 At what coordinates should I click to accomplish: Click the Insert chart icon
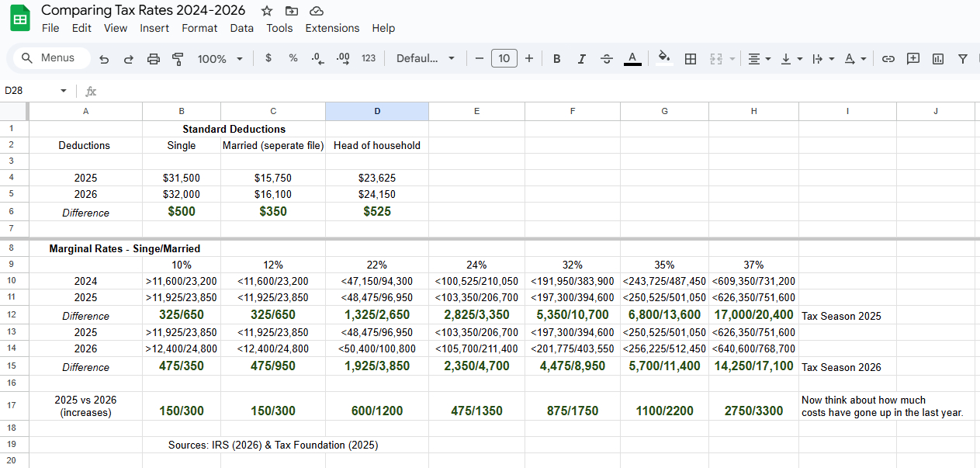coord(938,59)
